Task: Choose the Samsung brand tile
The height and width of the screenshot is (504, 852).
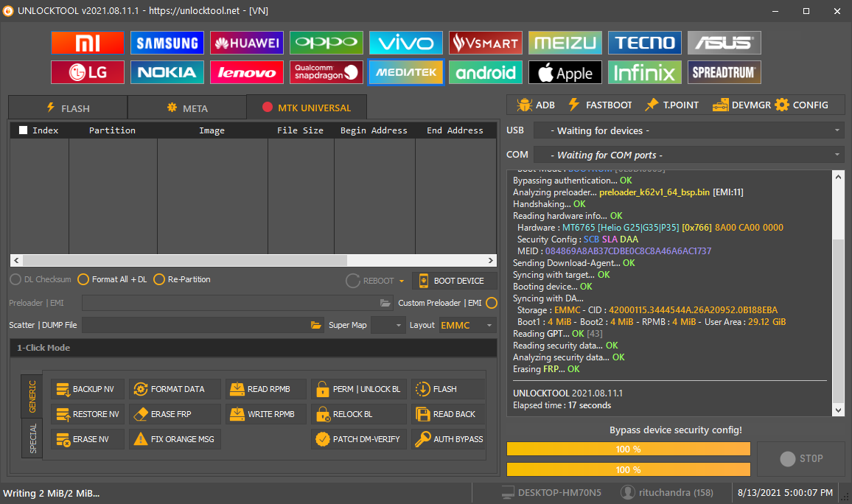Action: 167,43
